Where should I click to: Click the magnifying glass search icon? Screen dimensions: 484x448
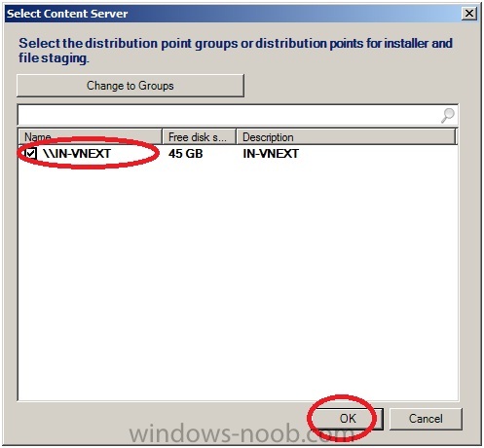[x=448, y=115]
